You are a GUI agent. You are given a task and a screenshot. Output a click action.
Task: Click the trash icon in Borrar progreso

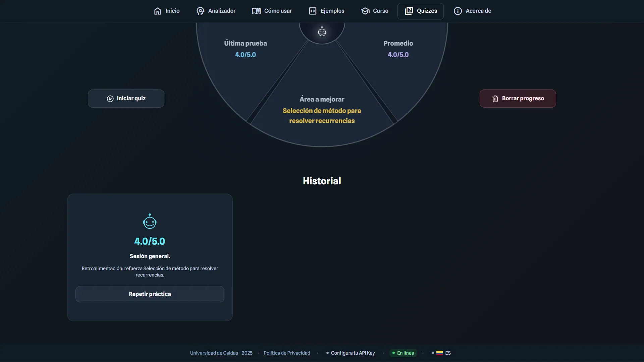(495, 99)
